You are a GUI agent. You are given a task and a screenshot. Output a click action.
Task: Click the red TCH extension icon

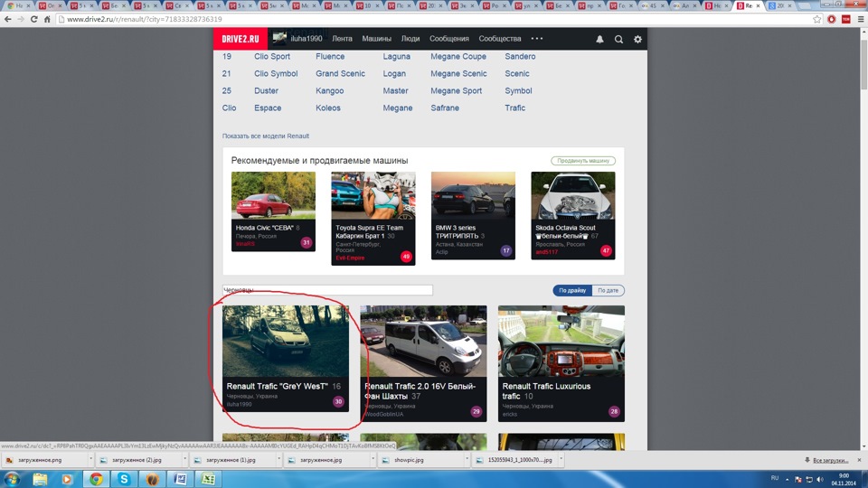pos(846,19)
